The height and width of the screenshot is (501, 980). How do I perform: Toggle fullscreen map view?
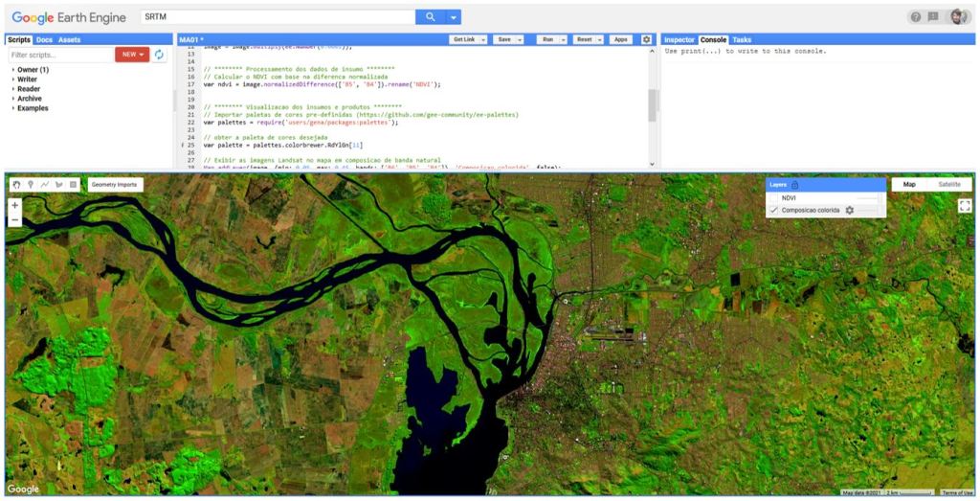965,205
